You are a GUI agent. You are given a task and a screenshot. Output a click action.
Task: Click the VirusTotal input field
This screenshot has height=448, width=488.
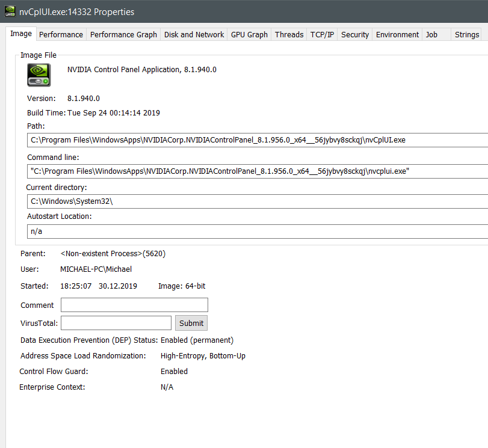116,323
